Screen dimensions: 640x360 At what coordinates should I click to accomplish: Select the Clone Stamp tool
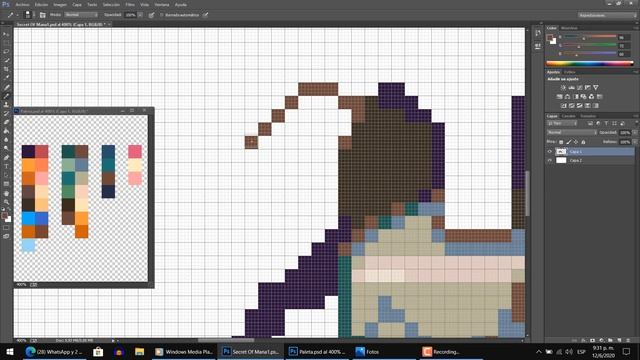click(x=6, y=105)
